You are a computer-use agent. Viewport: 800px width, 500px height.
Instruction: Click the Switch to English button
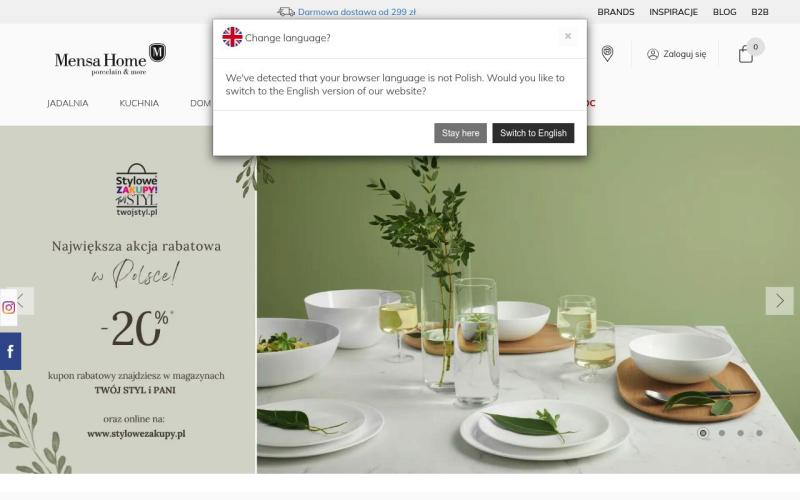533,133
